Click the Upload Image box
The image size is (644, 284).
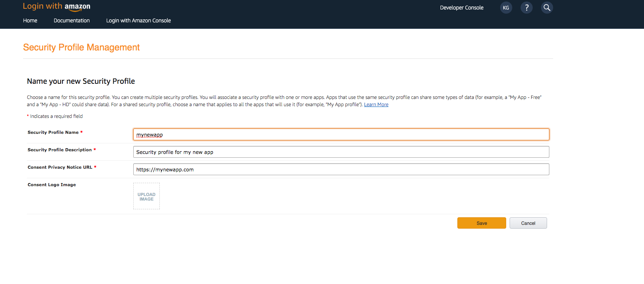click(x=147, y=196)
